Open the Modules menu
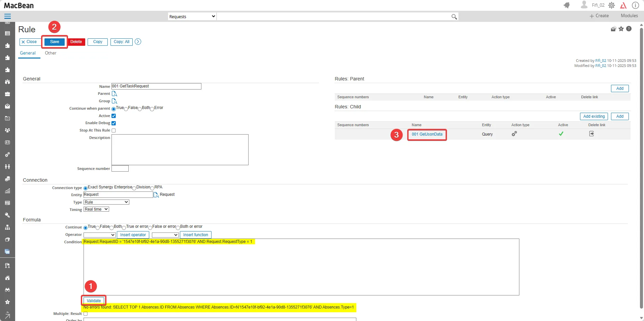This screenshot has height=321, width=644. 629,16
